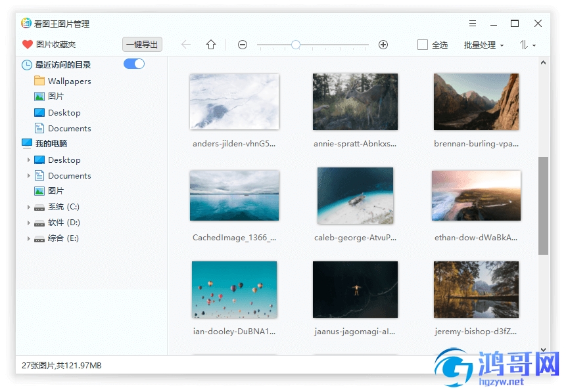Select Wallpapers in recent directories
Viewport: 566px width, 392px height.
(x=69, y=81)
